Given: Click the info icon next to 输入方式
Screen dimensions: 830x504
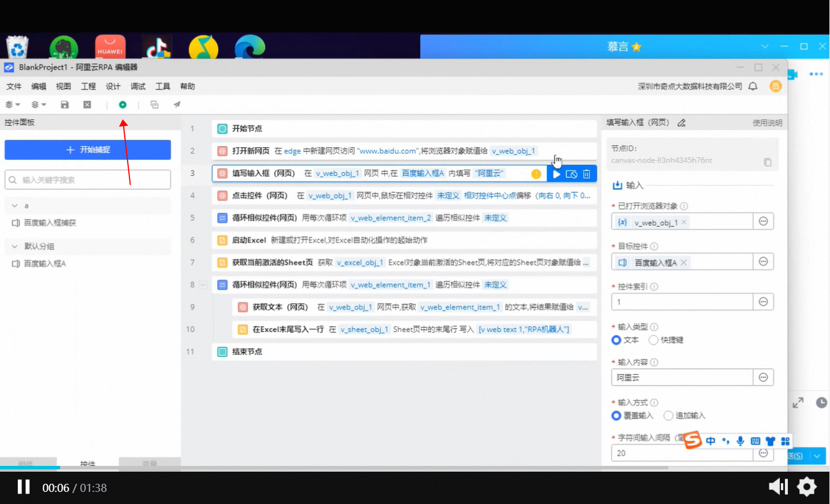Looking at the screenshot, I should tap(654, 402).
